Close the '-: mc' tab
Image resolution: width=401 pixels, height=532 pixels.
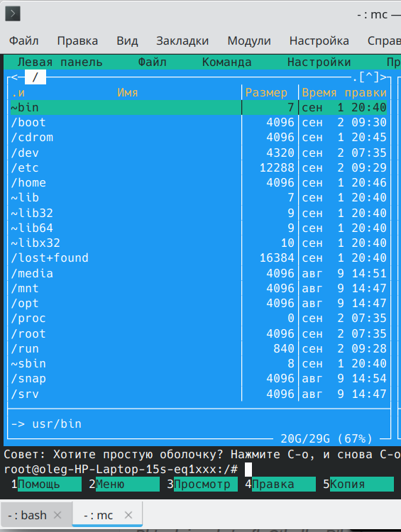click(128, 515)
